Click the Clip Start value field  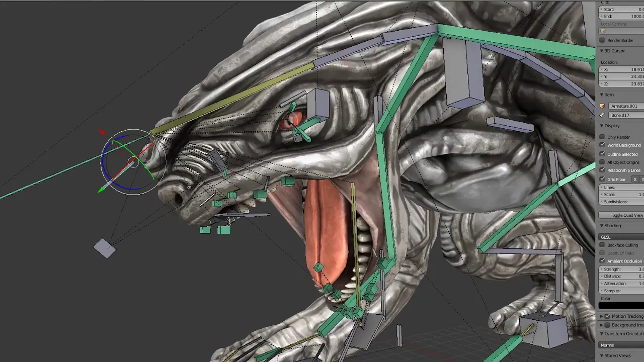click(621, 10)
